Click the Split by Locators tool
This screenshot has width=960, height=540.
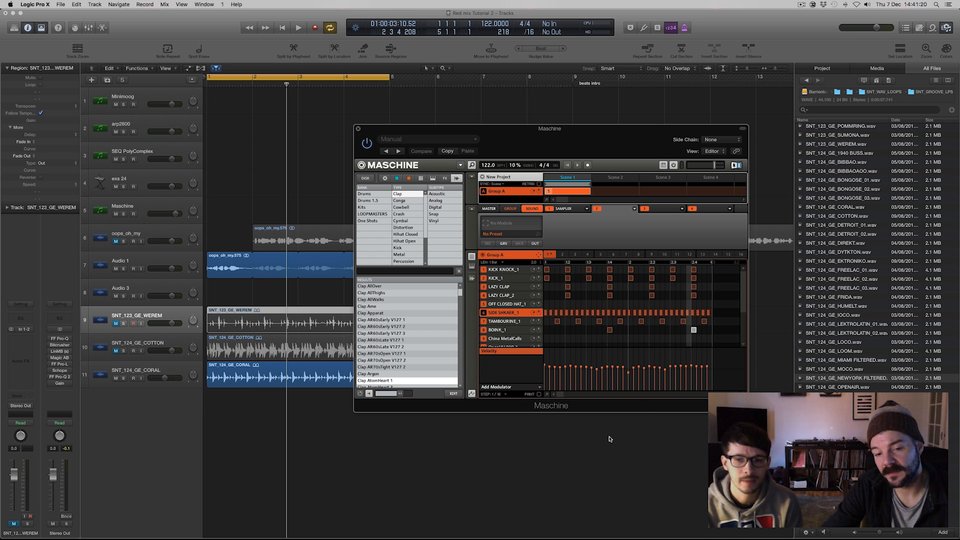(334, 50)
